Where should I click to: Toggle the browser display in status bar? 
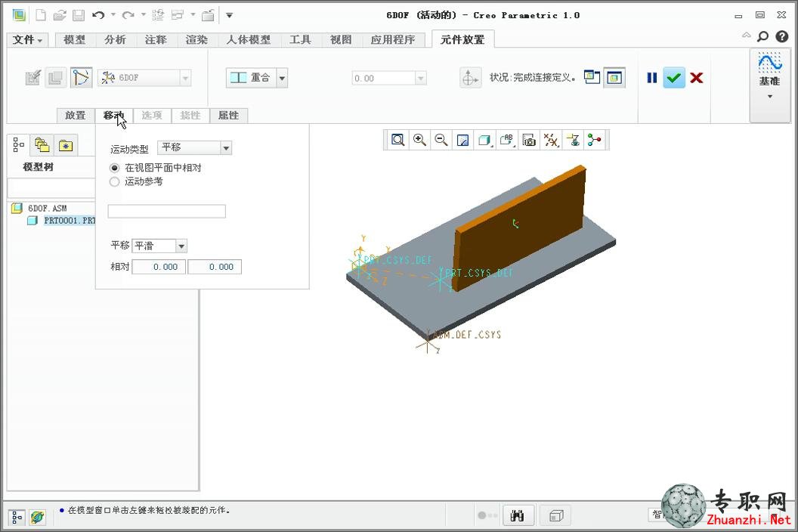click(x=37, y=517)
